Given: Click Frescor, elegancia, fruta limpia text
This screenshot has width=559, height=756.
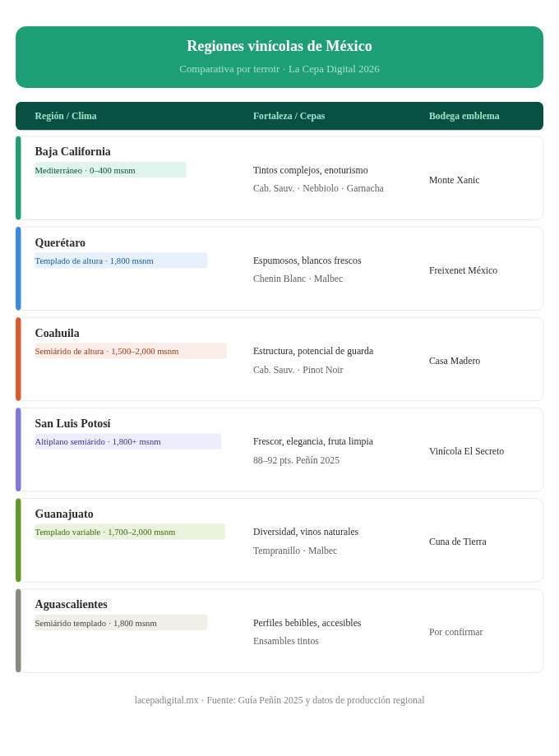Looking at the screenshot, I should coord(313,441).
